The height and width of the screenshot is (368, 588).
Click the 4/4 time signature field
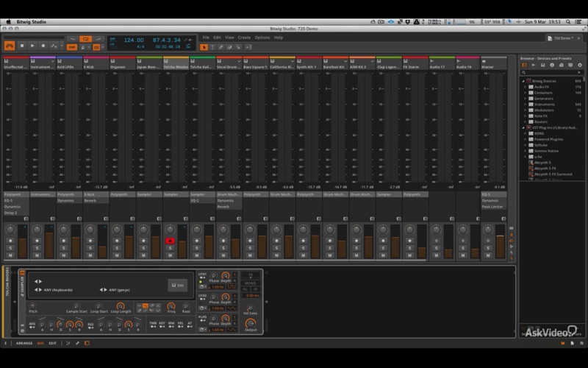coord(140,47)
